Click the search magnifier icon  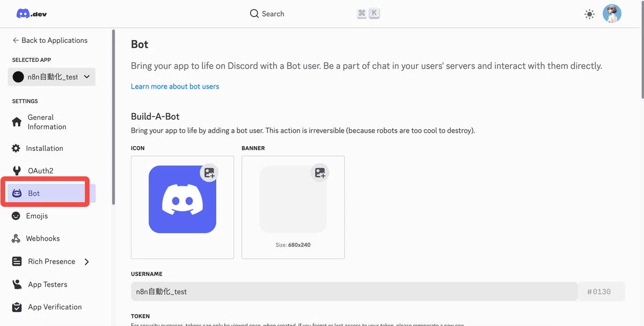tap(254, 14)
